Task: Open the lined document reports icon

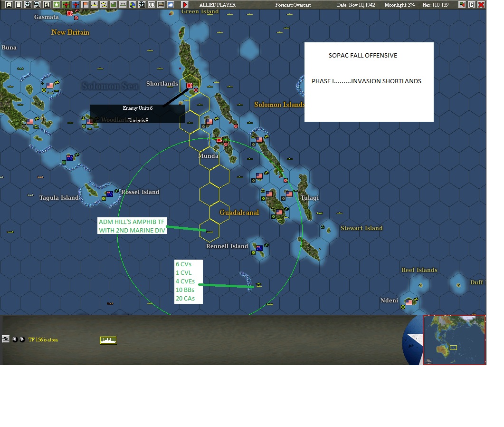Action: coord(19,4)
